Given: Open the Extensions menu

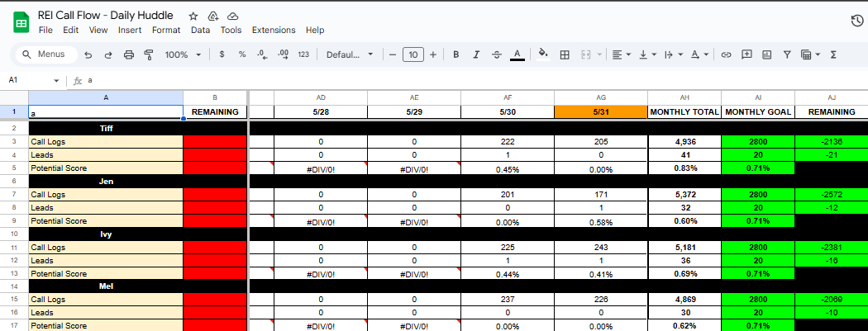Looking at the screenshot, I should click(x=274, y=30).
